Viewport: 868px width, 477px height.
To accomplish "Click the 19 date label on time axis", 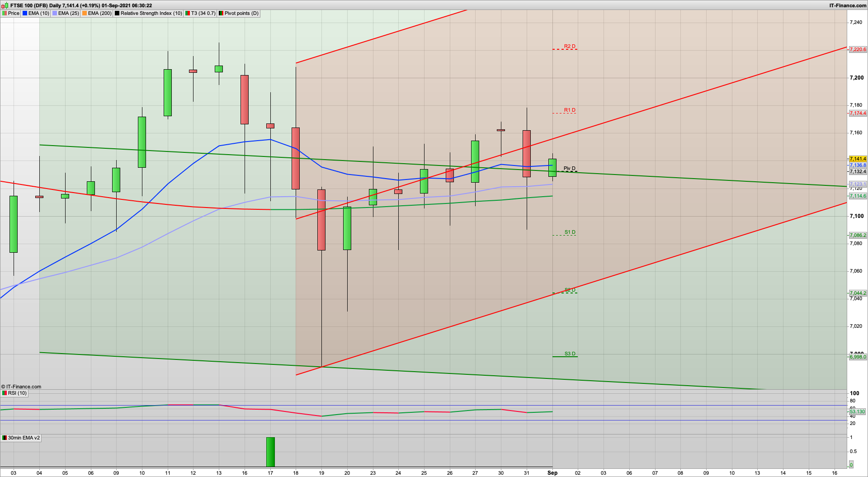I will pyautogui.click(x=321, y=473).
